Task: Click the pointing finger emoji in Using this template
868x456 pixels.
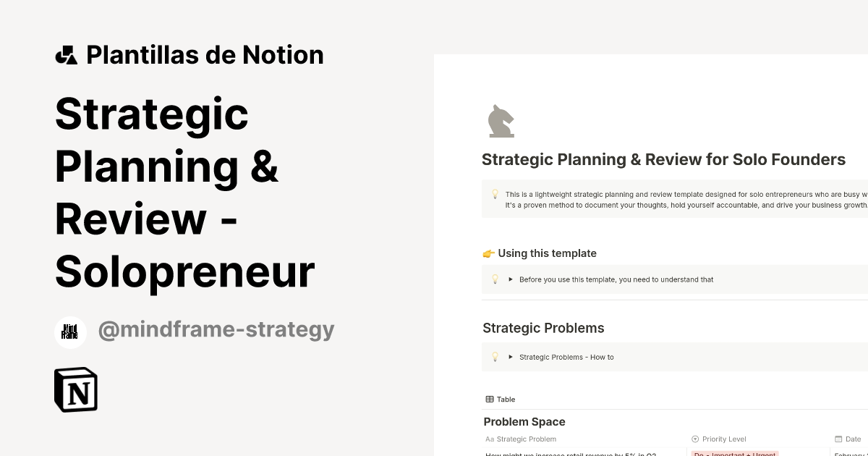Action: [x=489, y=253]
